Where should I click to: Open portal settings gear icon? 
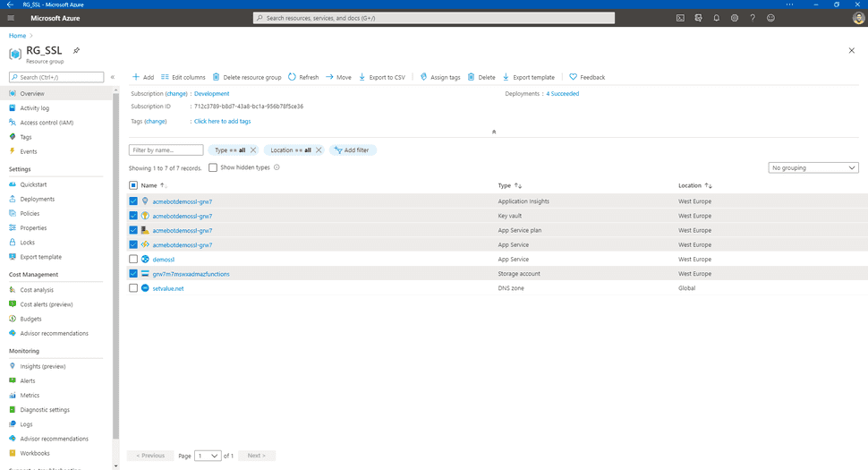tap(735, 18)
